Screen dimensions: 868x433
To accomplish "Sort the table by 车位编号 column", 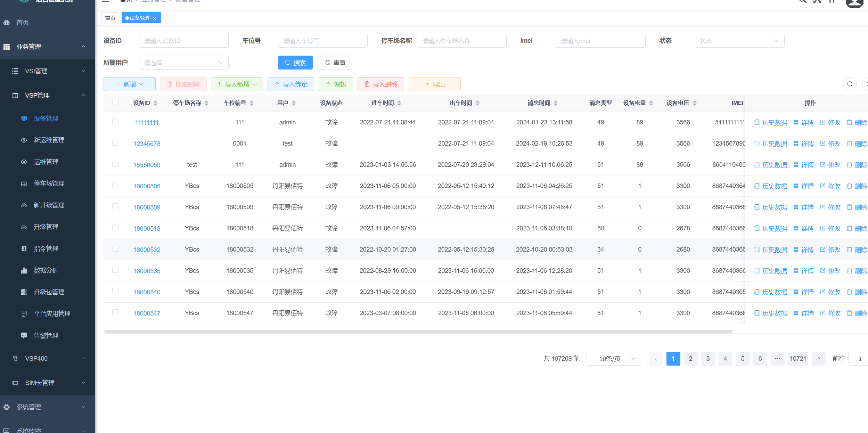I will [252, 103].
